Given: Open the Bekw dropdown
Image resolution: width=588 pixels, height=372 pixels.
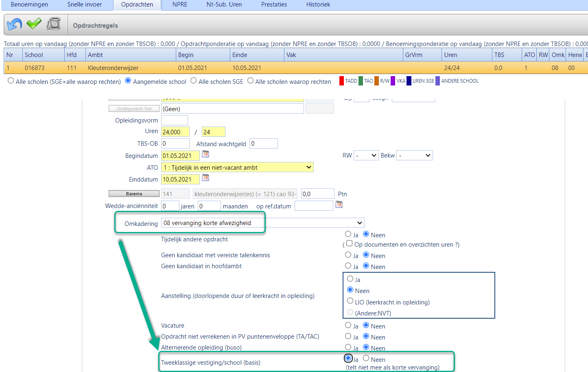Looking at the screenshot, I should [x=415, y=155].
